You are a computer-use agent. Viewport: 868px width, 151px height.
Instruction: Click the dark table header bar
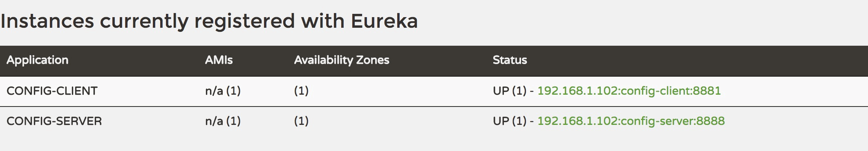[434, 61]
